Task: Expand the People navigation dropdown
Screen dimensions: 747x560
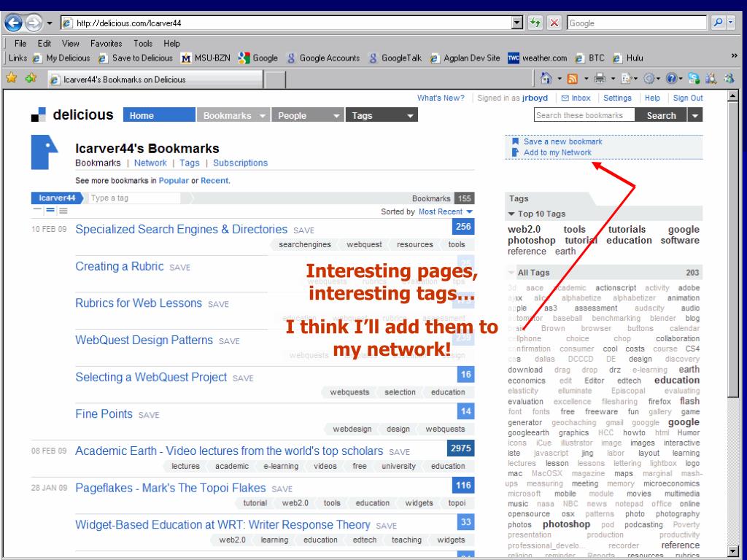Action: (x=336, y=116)
